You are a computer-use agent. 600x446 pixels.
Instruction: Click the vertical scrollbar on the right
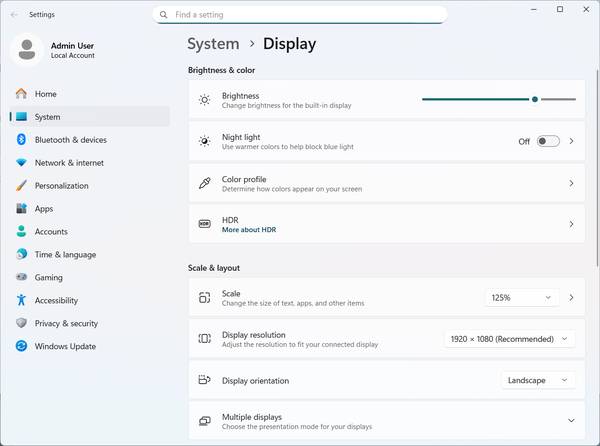[597, 168]
